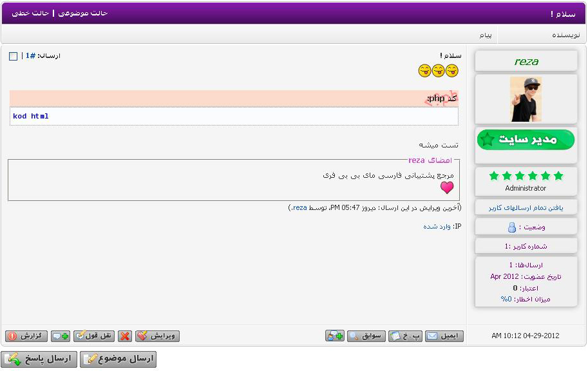Open post number #1 permalink
Image resolution: width=588 pixels, height=371 pixels.
pyautogui.click(x=30, y=56)
